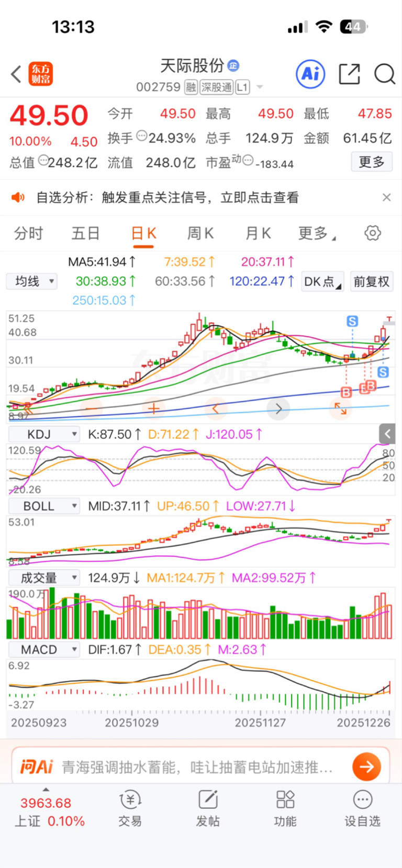This screenshot has height=868, width=402.
Task: Zoom out chart with minus icon
Action: (x=91, y=408)
